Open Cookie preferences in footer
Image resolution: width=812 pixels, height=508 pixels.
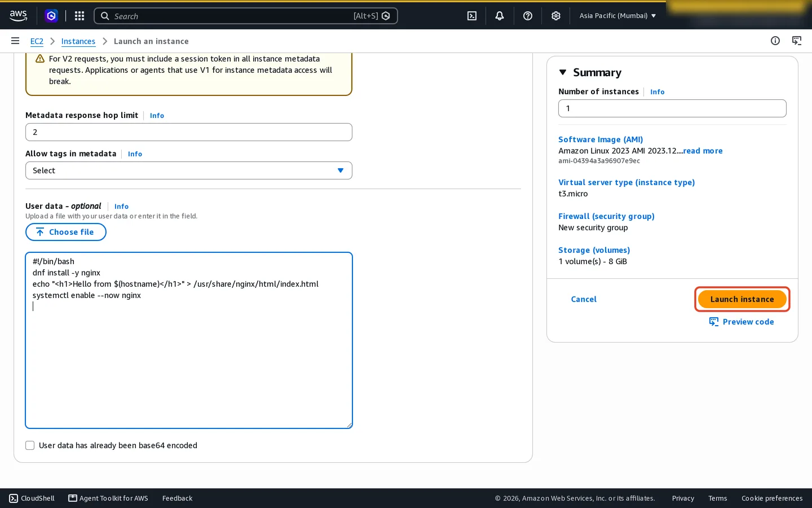pyautogui.click(x=772, y=498)
